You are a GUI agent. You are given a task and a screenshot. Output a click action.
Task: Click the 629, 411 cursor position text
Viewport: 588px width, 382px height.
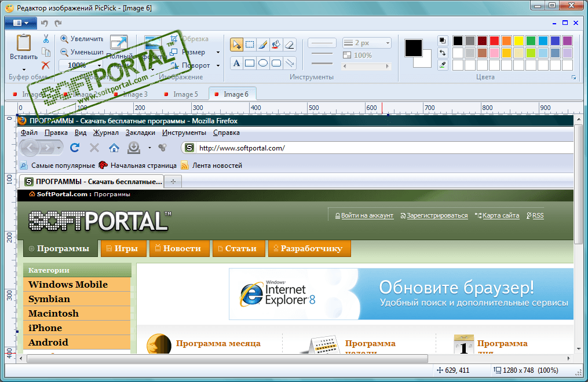click(457, 370)
